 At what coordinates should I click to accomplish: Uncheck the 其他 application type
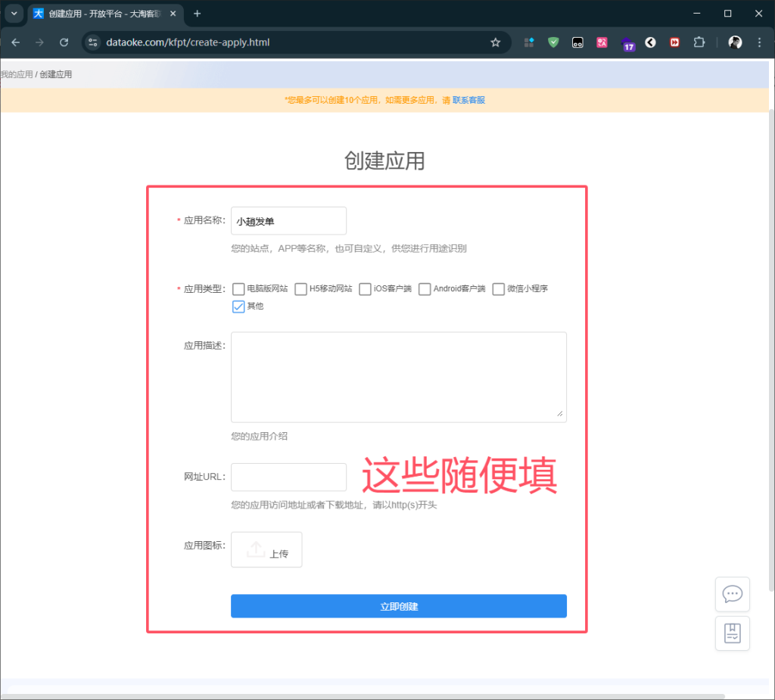click(238, 306)
